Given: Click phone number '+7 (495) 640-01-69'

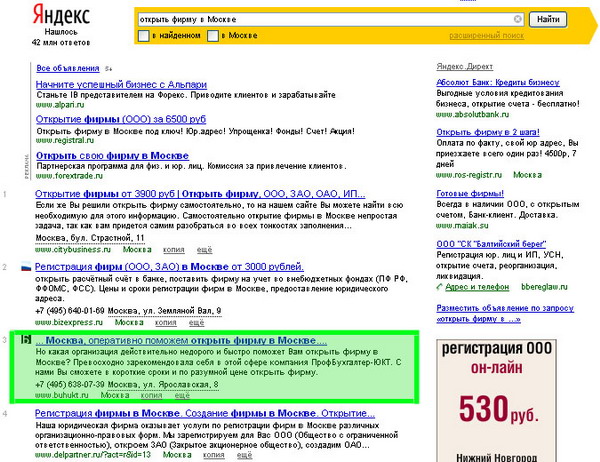Looking at the screenshot, I should [x=70, y=311].
